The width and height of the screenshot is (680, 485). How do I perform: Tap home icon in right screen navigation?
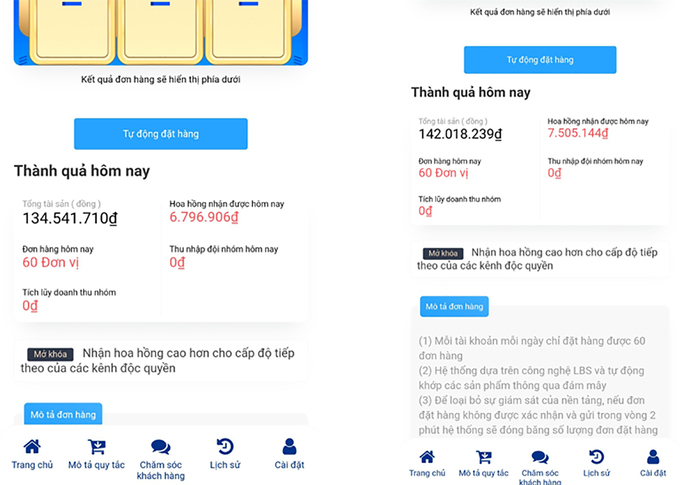point(427,457)
